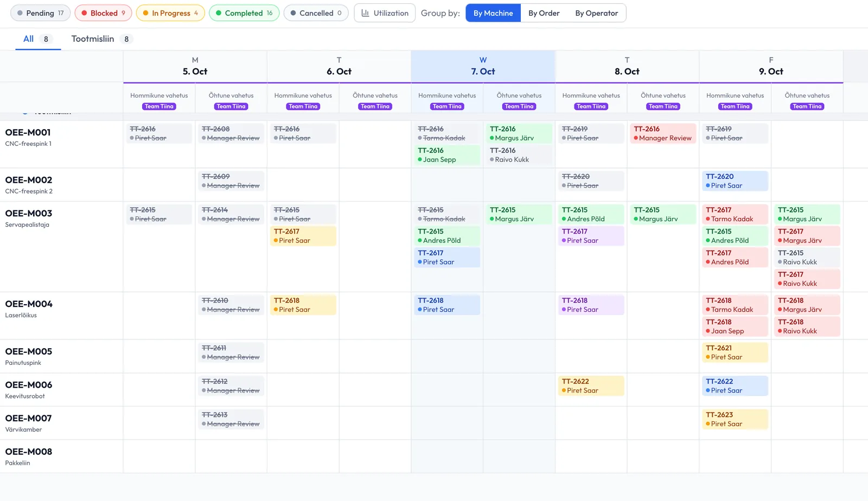Group the schedule By Operator

point(597,13)
